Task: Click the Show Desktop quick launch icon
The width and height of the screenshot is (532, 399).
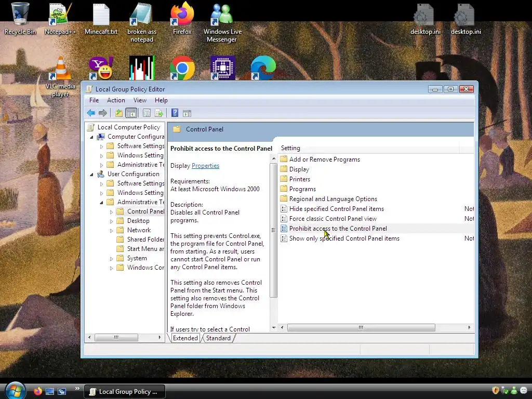Action: pos(50,391)
